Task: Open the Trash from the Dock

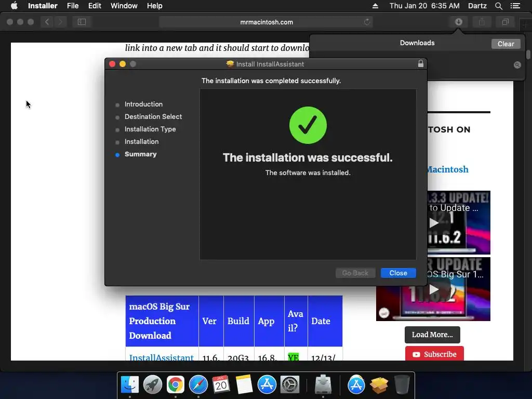Action: tap(402, 384)
